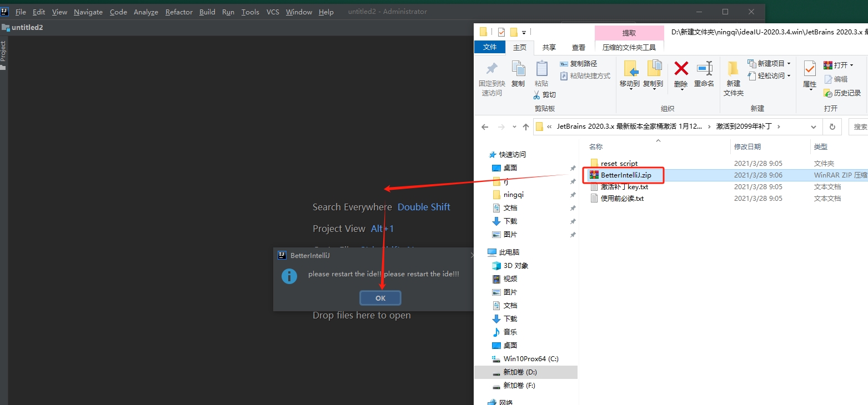
Task: Open the Tools menu
Action: point(250,12)
